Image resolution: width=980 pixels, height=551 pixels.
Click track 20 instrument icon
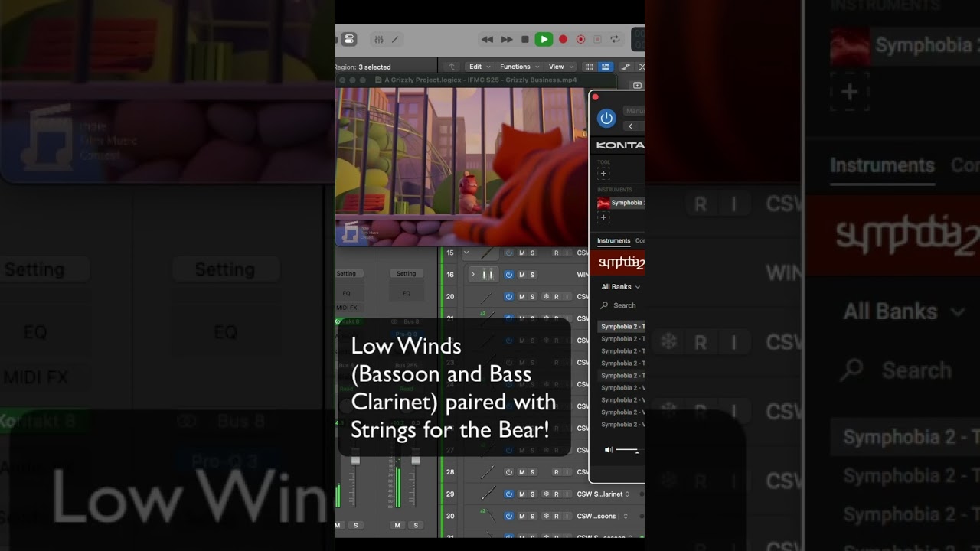click(x=487, y=296)
